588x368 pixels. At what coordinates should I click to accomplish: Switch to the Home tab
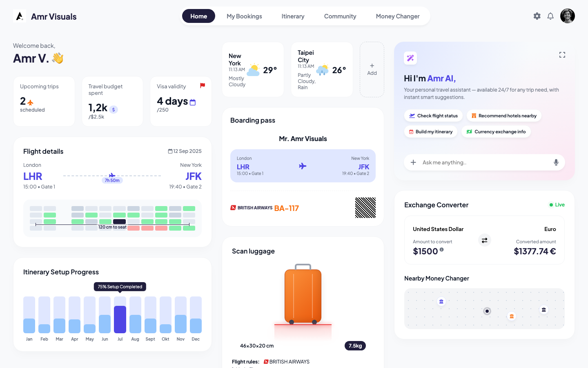tap(198, 16)
